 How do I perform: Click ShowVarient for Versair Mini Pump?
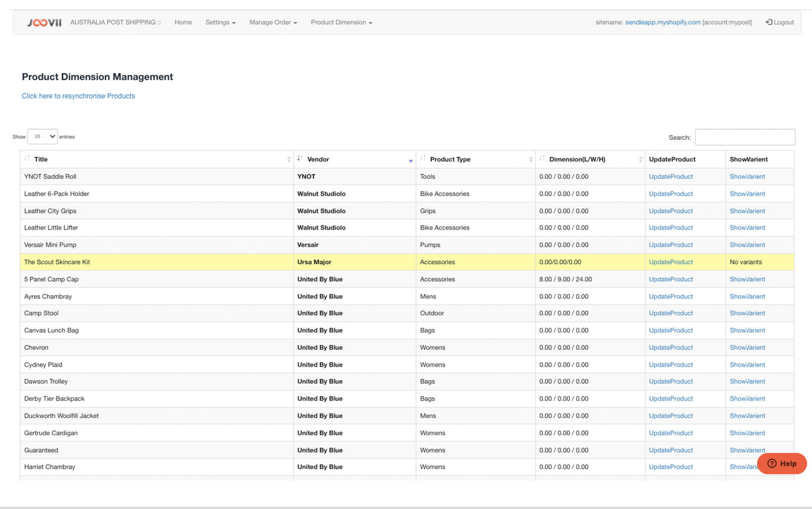(x=747, y=245)
